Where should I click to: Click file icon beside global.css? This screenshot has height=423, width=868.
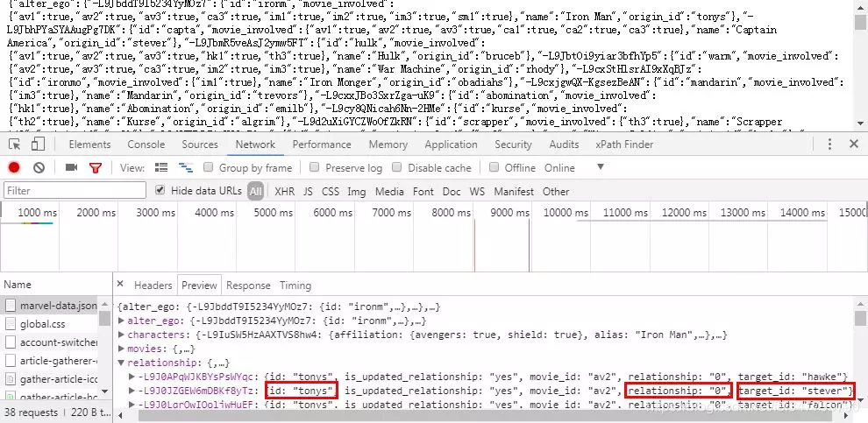[11, 323]
